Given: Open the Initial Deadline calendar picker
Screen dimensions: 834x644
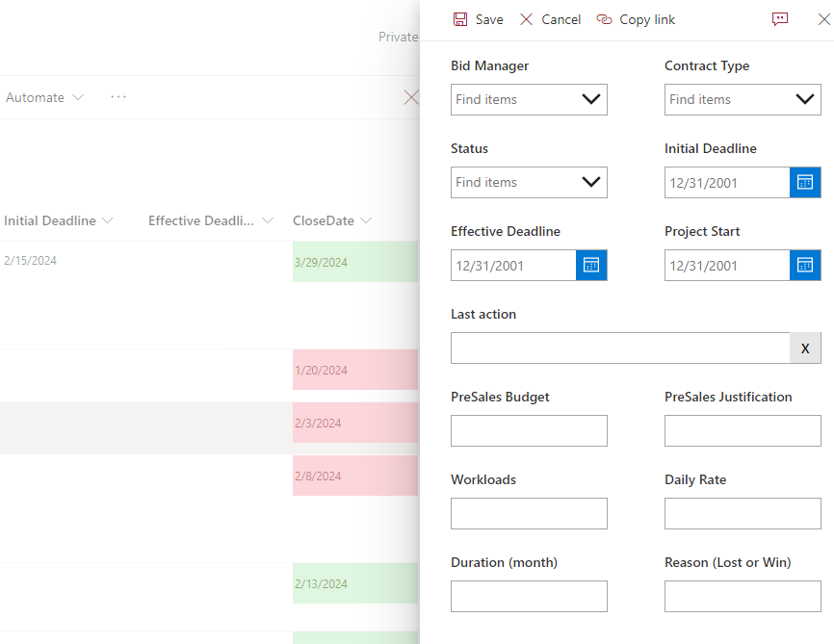Looking at the screenshot, I should click(805, 182).
